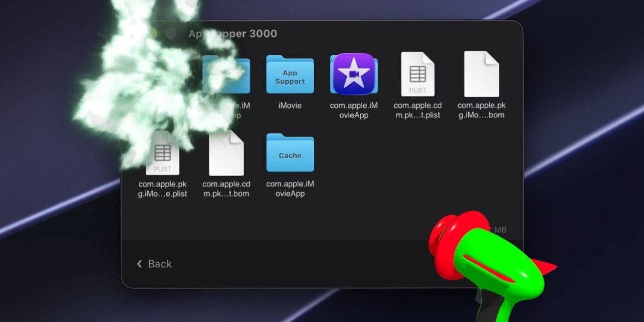Viewport: 644px width, 322px height.
Task: Select the blank .bom file icon in the second row
Action: point(227,153)
